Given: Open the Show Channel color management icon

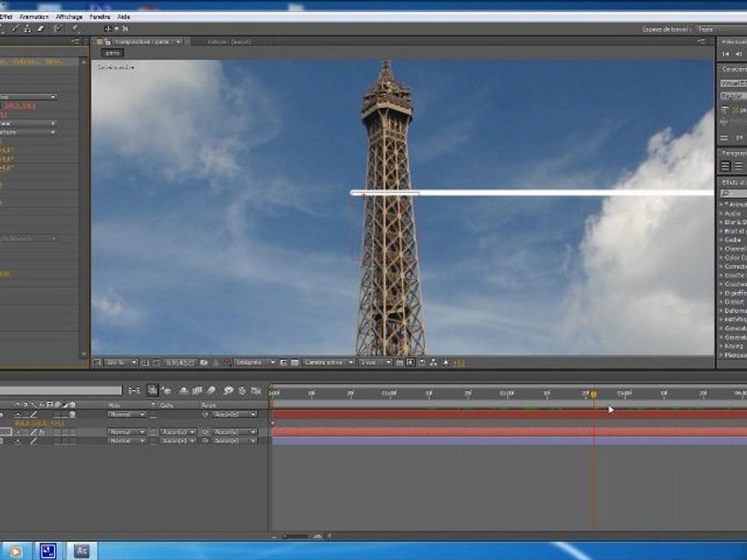Looking at the screenshot, I should 226,362.
